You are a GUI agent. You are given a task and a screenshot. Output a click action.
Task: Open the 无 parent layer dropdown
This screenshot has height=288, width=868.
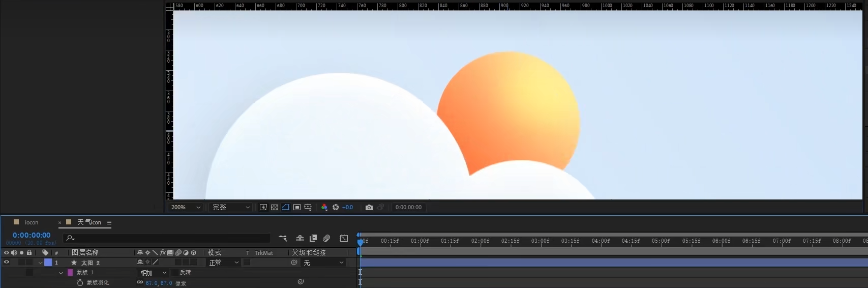[x=323, y=263]
